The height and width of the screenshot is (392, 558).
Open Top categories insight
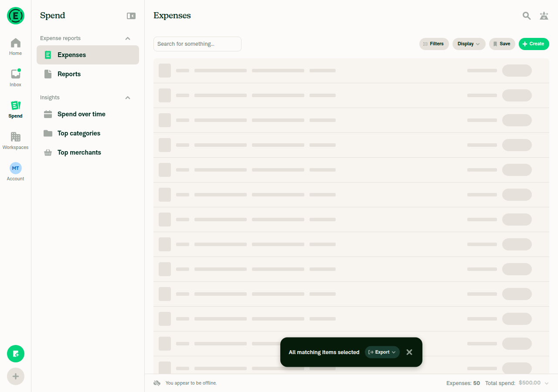88,133
